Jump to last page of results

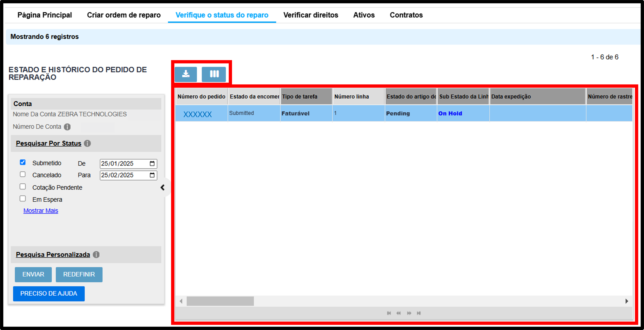[x=419, y=313]
